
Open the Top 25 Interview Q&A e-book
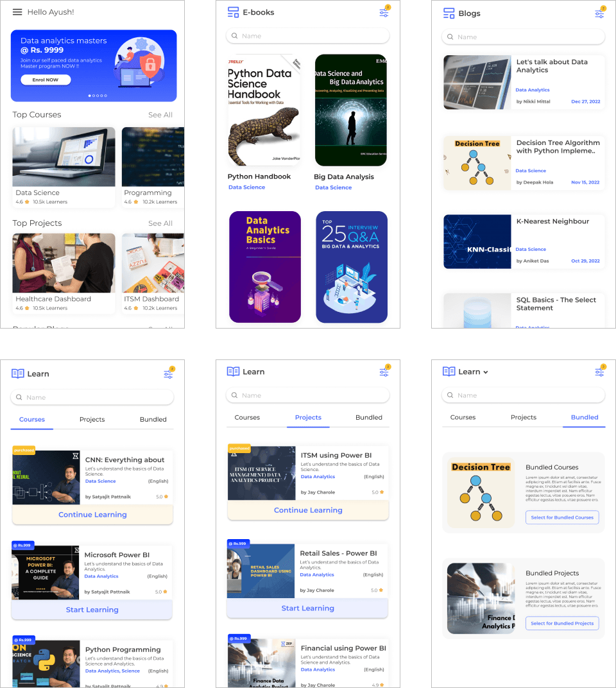[x=352, y=267]
